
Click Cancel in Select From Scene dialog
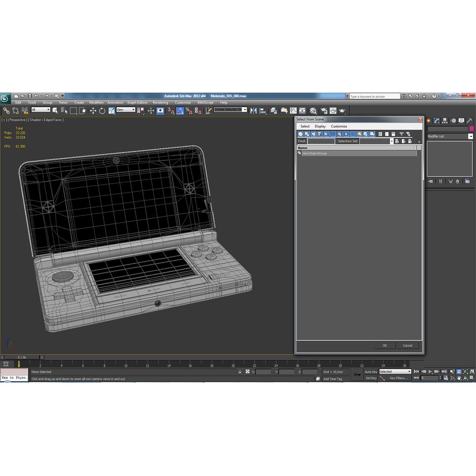click(x=408, y=346)
